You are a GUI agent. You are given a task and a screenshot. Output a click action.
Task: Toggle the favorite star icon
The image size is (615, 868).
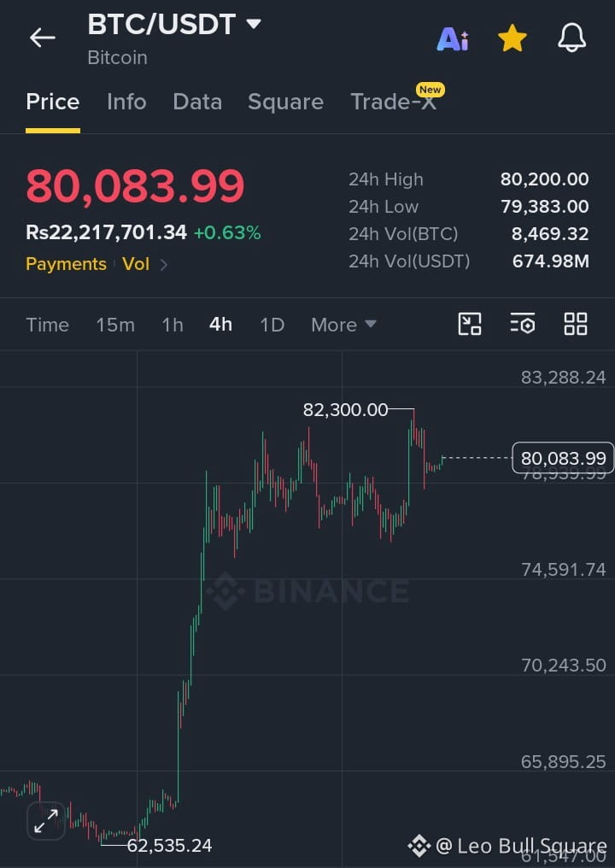pos(512,38)
